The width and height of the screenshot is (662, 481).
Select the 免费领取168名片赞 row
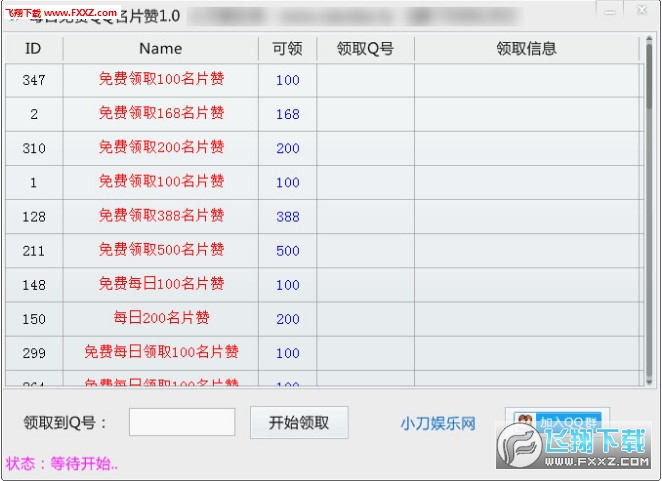pyautogui.click(x=161, y=114)
